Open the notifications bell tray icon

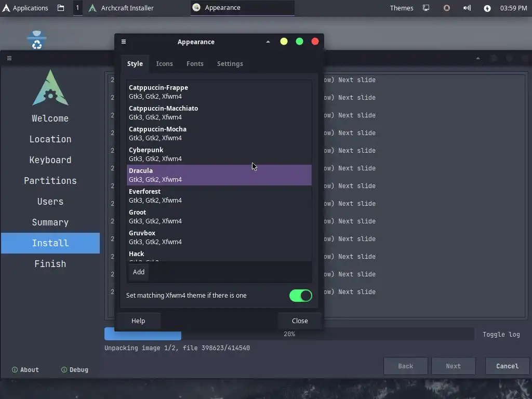446,8
